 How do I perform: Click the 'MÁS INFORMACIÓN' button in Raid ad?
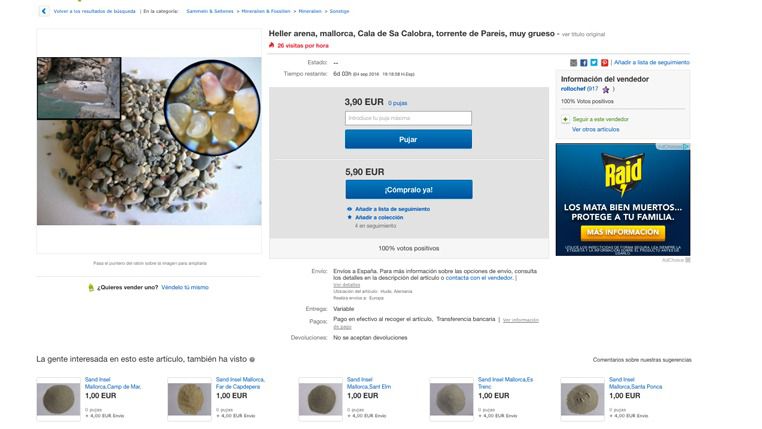coord(622,232)
